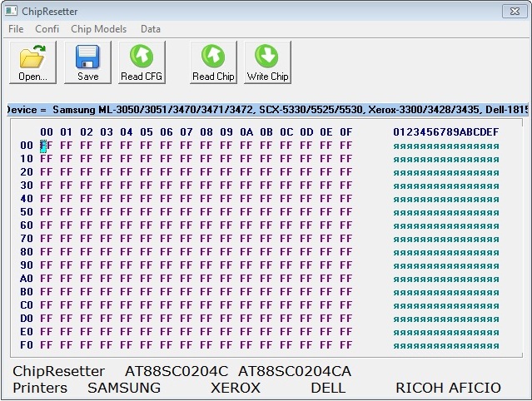Click the AT88SC0204CA label at bottom

pyautogui.click(x=295, y=372)
